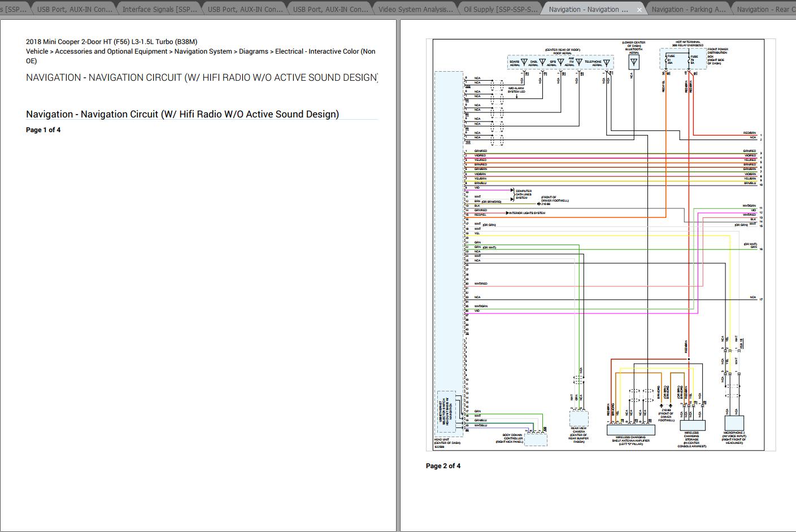Select the Oil Supply tab
Screen dimensions: 796x532
[x=500, y=9]
